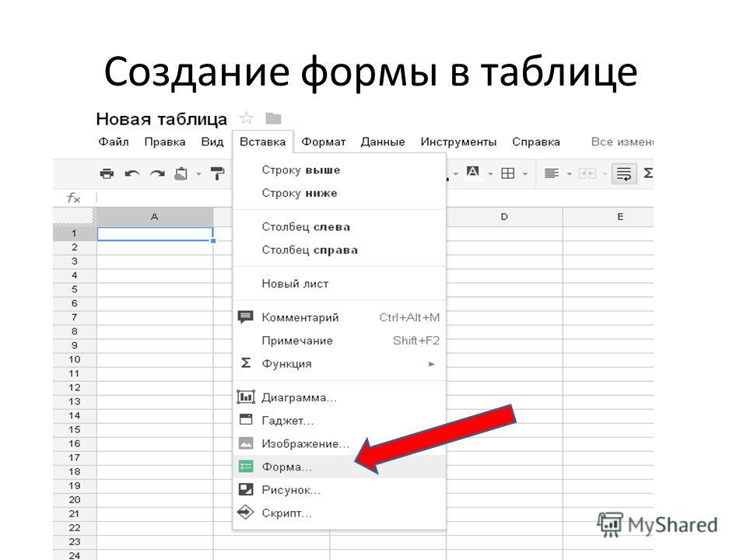This screenshot has width=747, height=560.
Task: Click the Все изменения saved status link
Action: [x=622, y=142]
